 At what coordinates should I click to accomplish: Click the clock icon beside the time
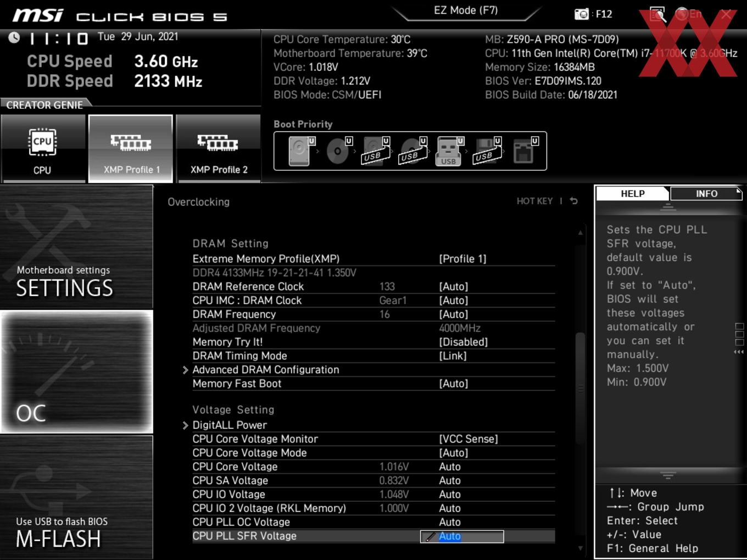point(14,37)
